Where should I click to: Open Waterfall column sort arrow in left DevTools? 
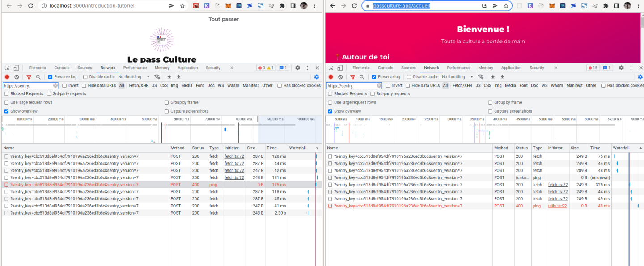click(x=317, y=148)
